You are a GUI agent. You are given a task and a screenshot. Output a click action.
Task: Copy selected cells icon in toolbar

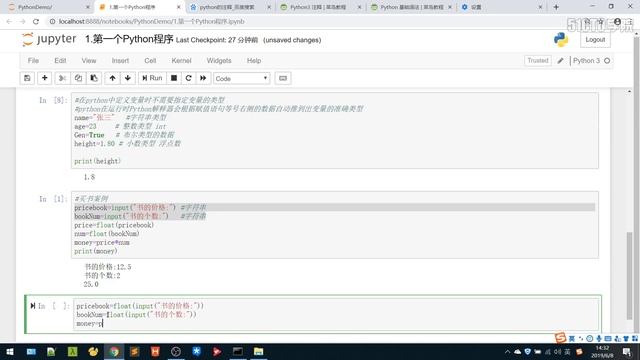click(78, 78)
